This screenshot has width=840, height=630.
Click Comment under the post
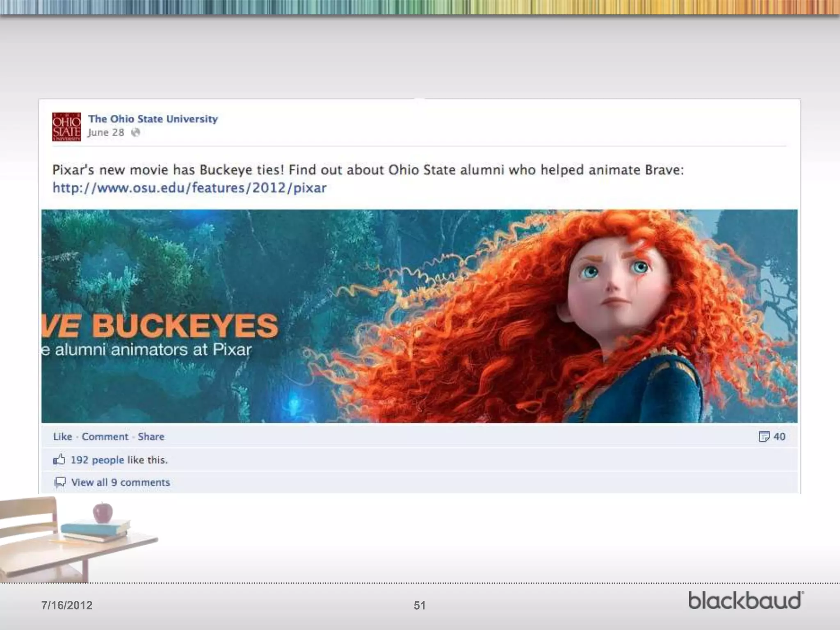point(105,436)
